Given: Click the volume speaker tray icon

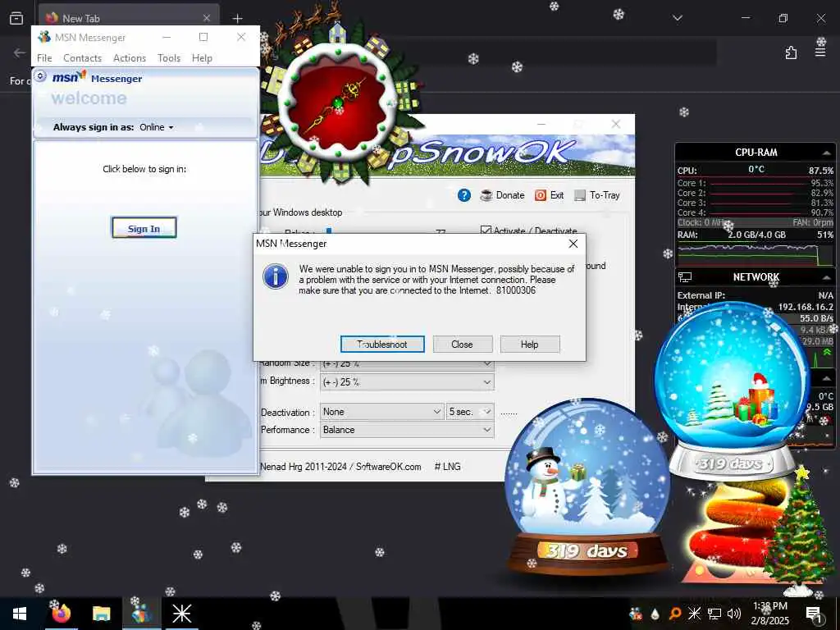Looking at the screenshot, I should [x=734, y=614].
